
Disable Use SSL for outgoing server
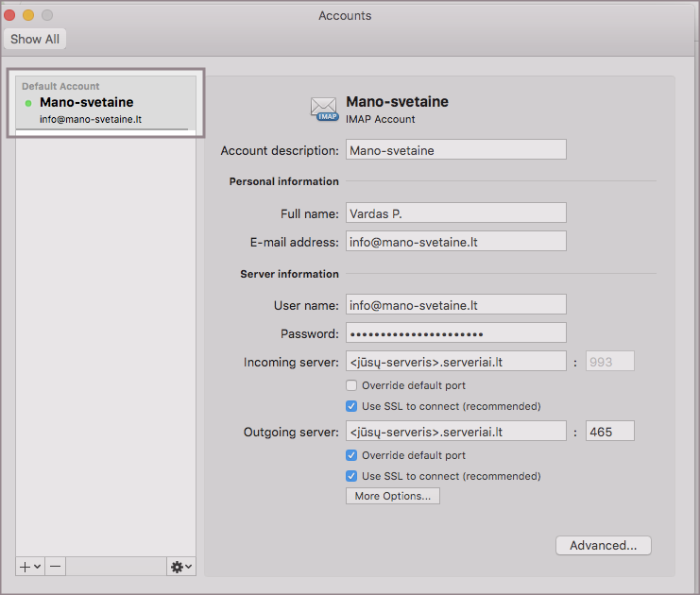(x=351, y=476)
